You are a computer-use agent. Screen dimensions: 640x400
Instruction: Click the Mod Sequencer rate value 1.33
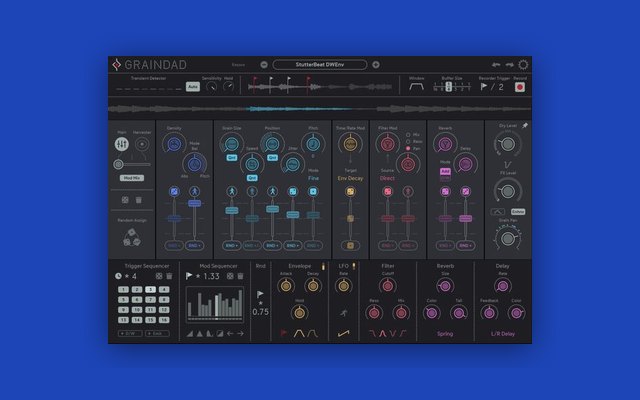(211, 276)
